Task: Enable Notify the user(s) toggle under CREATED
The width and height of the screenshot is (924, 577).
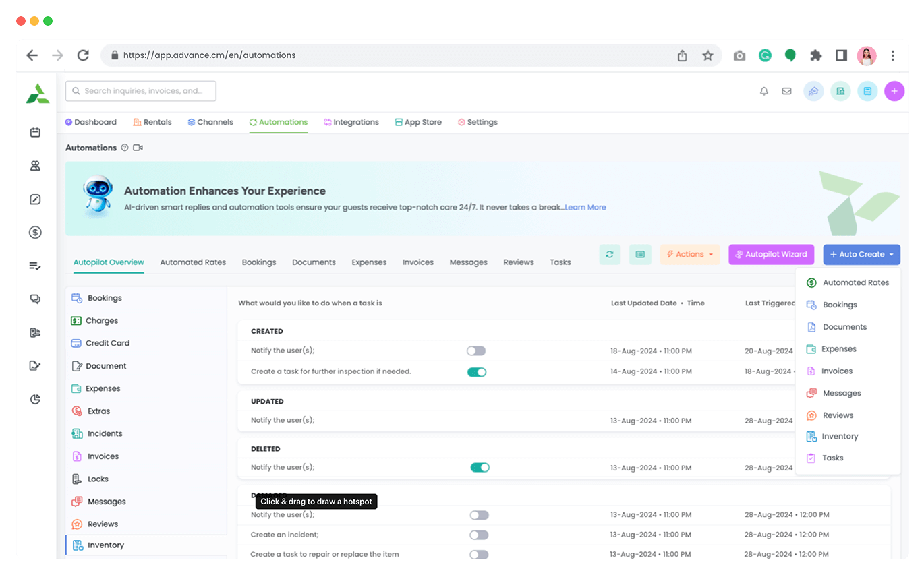Action: [476, 351]
